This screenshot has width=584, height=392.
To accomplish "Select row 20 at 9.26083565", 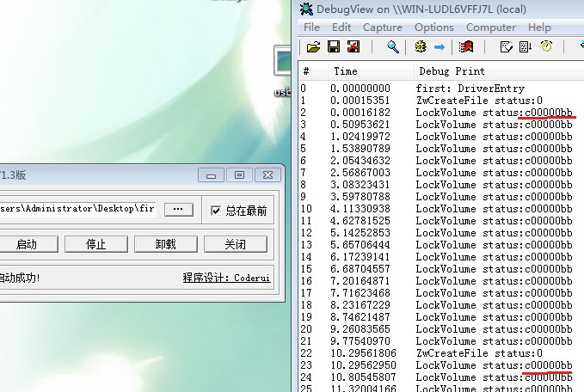I will point(441,329).
